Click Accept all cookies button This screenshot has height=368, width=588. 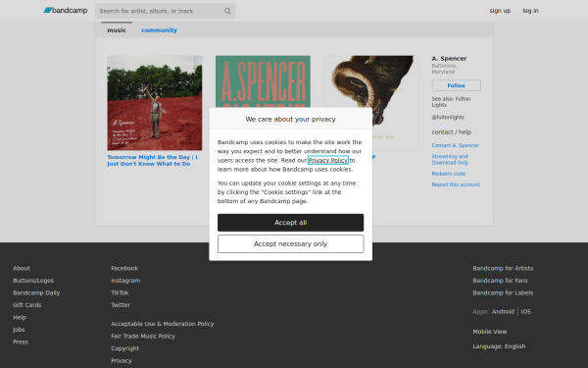pyautogui.click(x=291, y=223)
